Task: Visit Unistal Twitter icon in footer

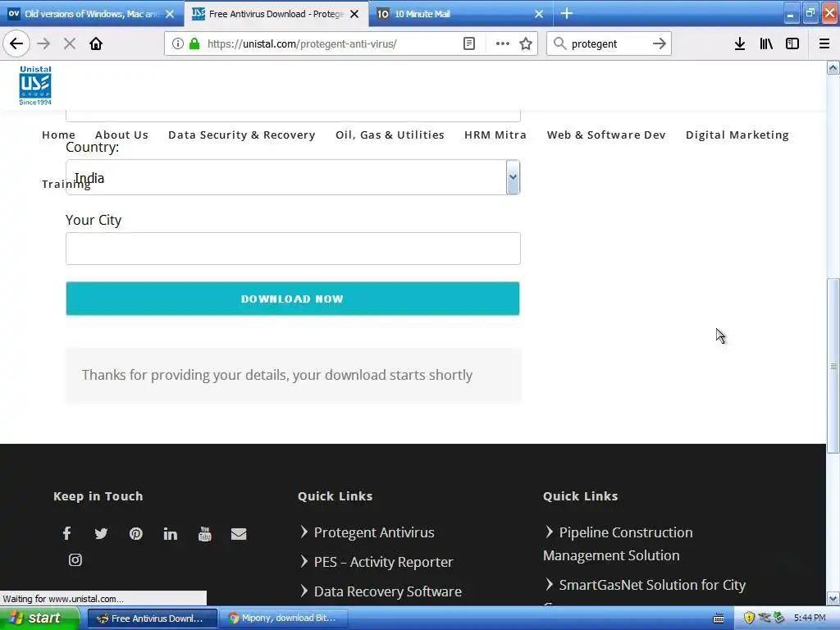Action: 101,533
